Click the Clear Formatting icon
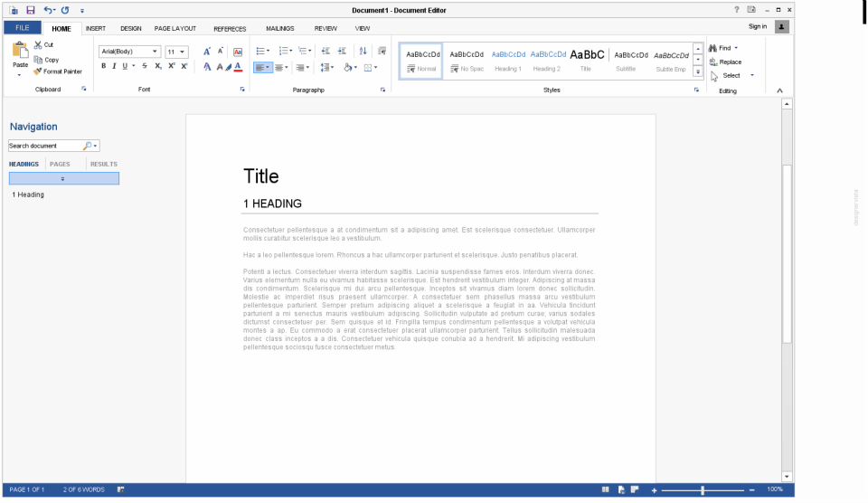Image resolution: width=868 pixels, height=503 pixels. coord(238,52)
